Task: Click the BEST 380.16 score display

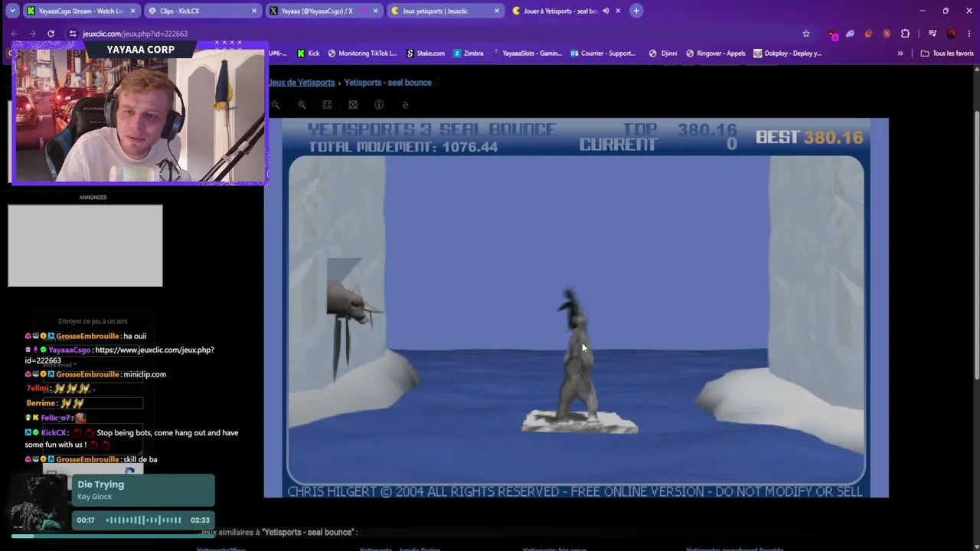Action: 809,138
